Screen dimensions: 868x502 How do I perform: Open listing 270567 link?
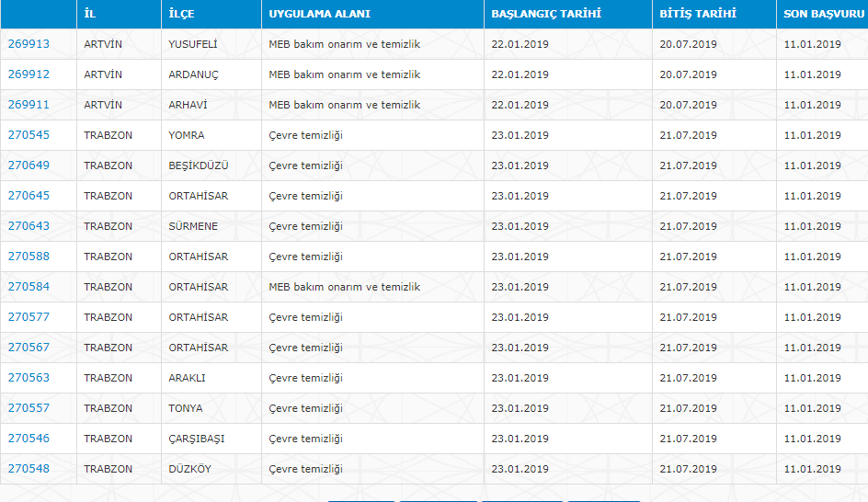[x=29, y=348]
